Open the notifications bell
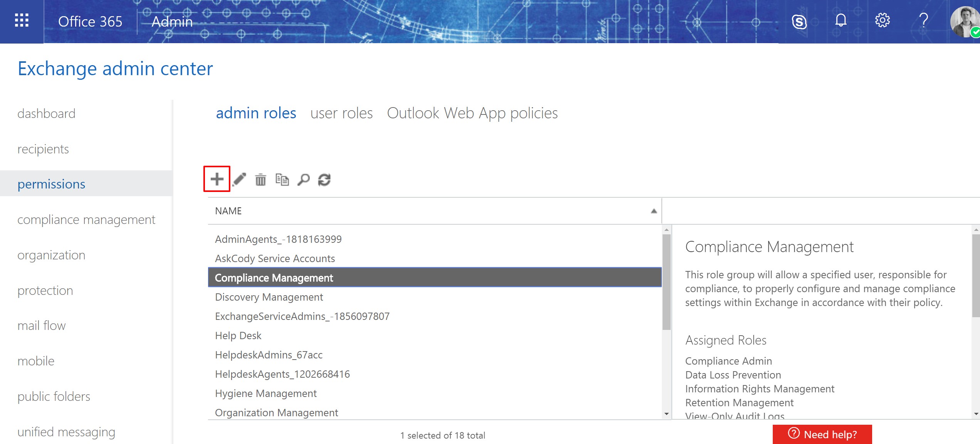The image size is (980, 444). [x=841, y=20]
